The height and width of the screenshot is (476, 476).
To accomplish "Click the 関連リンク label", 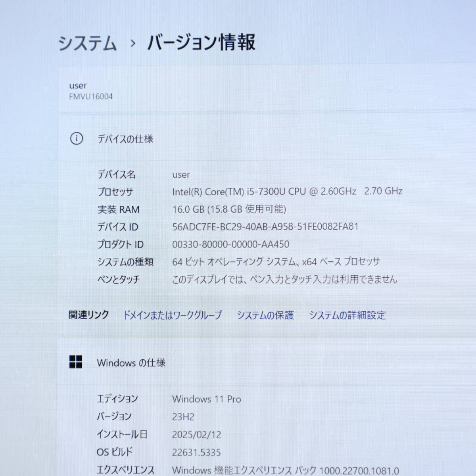I will click(88, 315).
